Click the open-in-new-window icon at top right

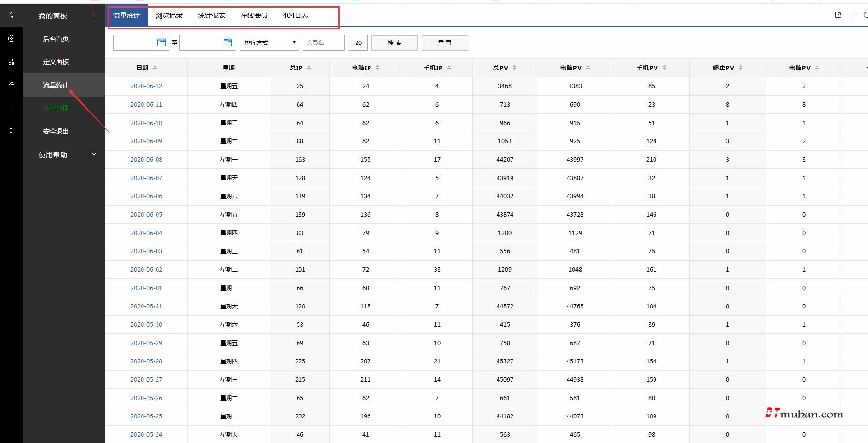click(838, 15)
